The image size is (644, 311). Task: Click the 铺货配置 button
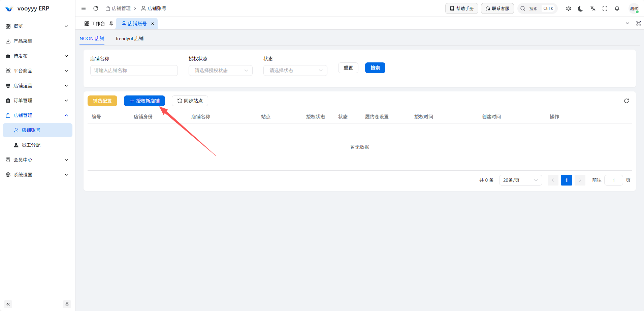click(102, 101)
